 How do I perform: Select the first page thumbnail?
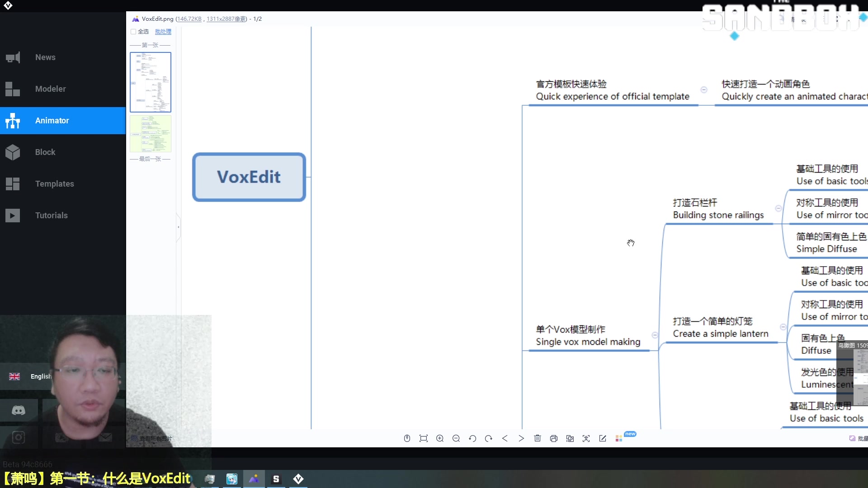coord(151,82)
